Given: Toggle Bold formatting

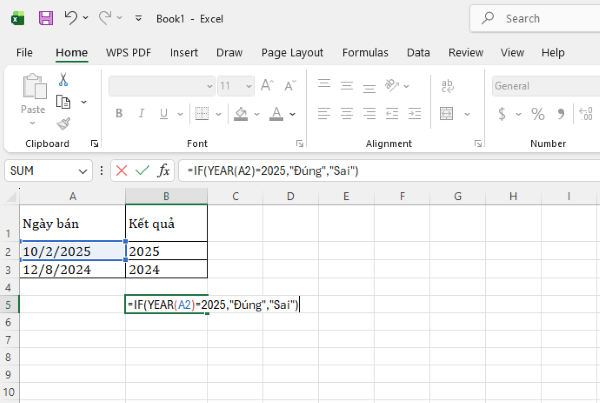Looking at the screenshot, I should pos(119,113).
